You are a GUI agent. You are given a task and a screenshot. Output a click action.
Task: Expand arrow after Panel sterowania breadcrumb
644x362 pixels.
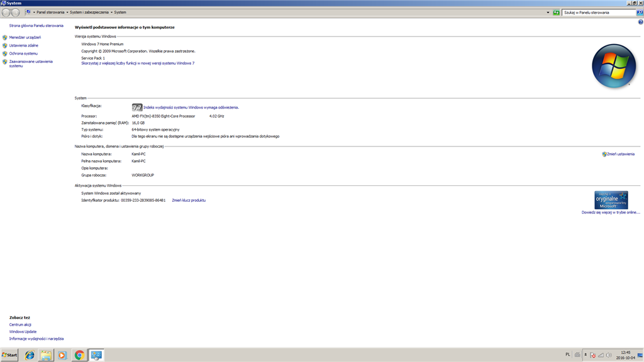(67, 13)
